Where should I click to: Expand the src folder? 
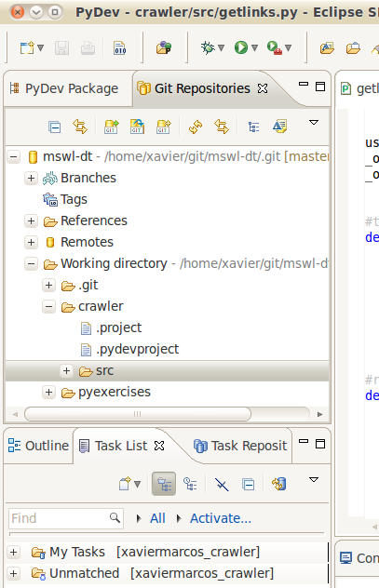(66, 370)
